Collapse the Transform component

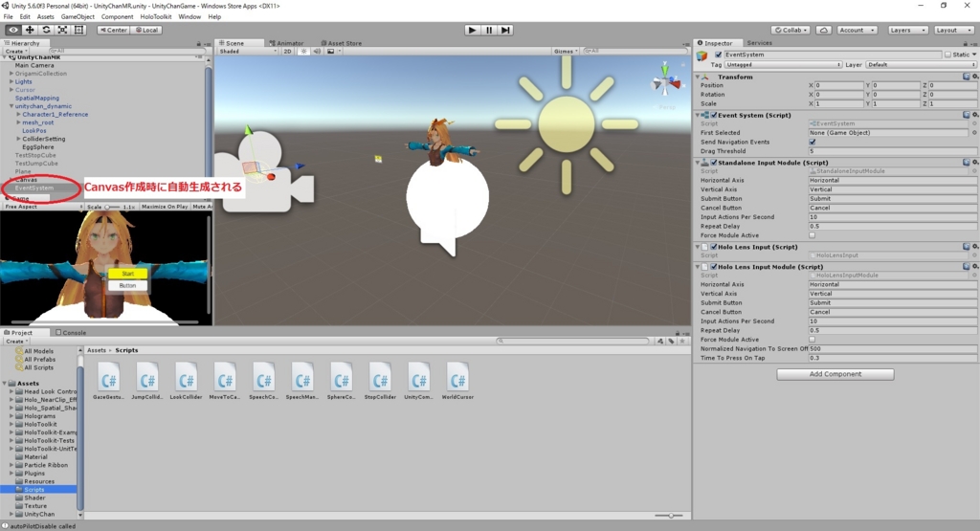[698, 77]
